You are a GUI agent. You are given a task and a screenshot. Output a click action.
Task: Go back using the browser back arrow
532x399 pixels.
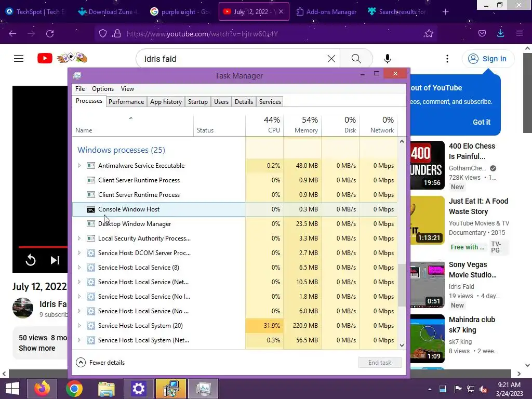click(x=12, y=34)
